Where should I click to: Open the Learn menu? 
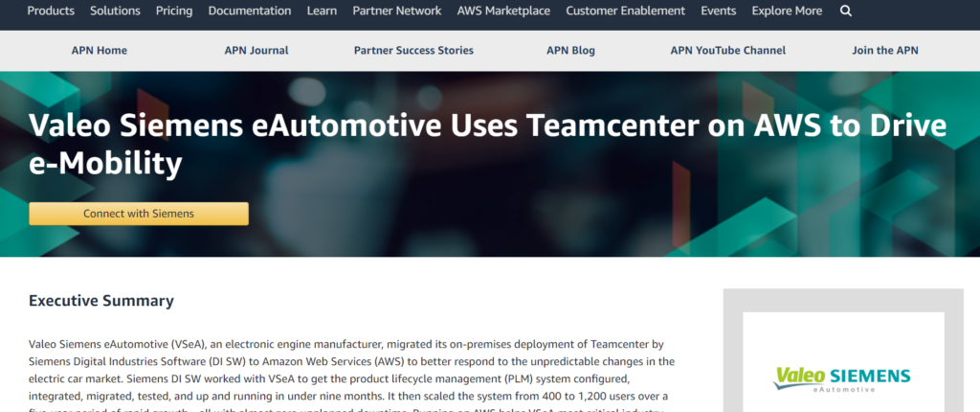point(322,11)
